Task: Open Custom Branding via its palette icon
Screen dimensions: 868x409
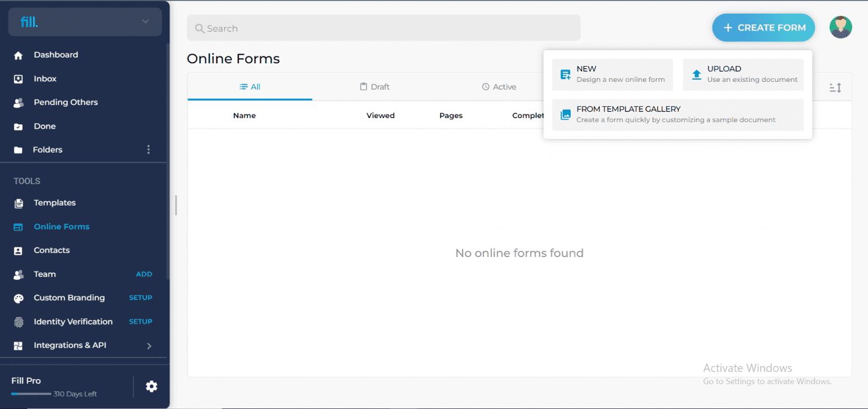Action: tap(19, 298)
